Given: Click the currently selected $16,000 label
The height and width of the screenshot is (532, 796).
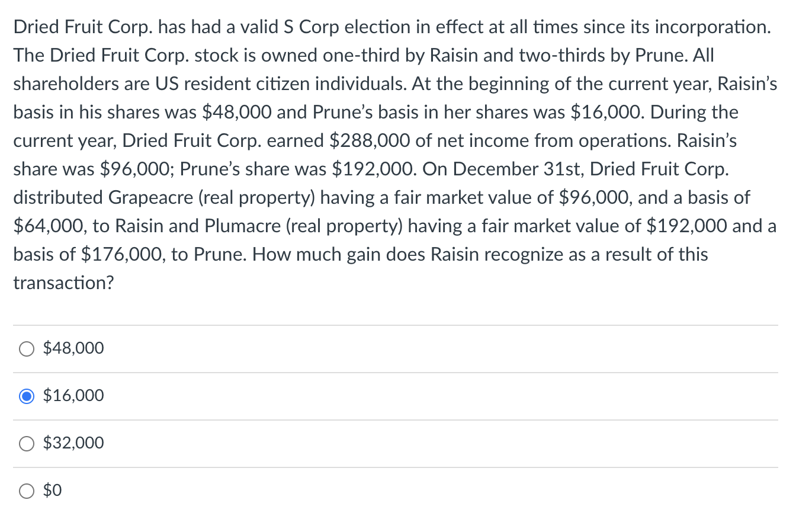Looking at the screenshot, I should click(x=72, y=396).
